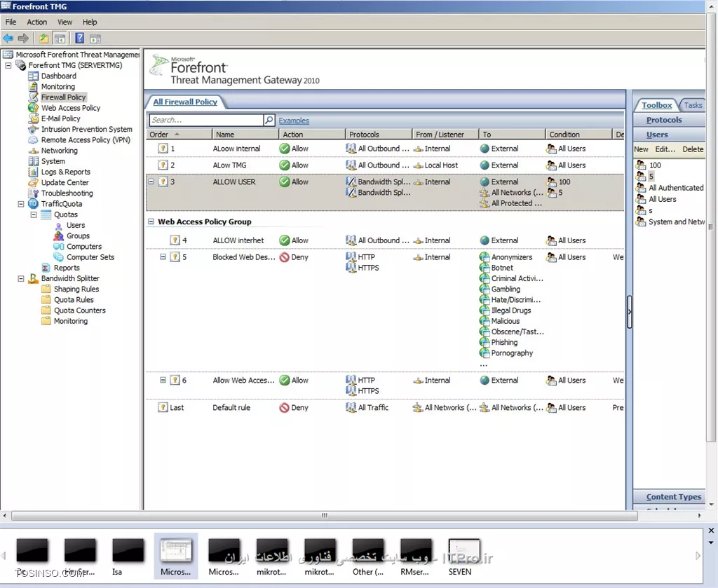Click the policy Search input field
Screen dimensions: 718x588
point(206,120)
